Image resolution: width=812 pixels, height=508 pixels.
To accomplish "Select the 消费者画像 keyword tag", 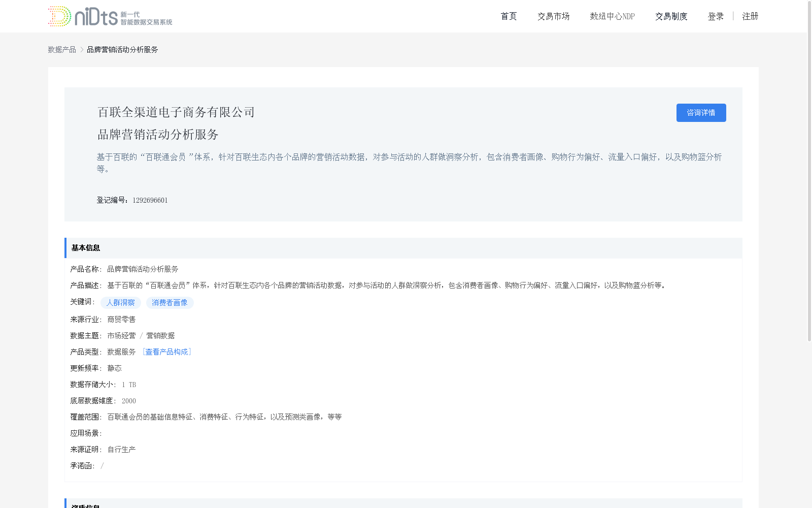I will 170,303.
